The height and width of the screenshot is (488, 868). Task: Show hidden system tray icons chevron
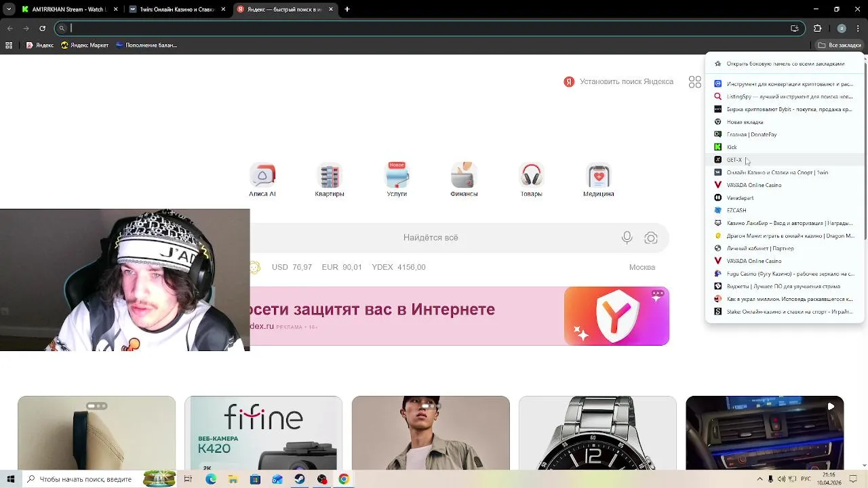tap(759, 479)
